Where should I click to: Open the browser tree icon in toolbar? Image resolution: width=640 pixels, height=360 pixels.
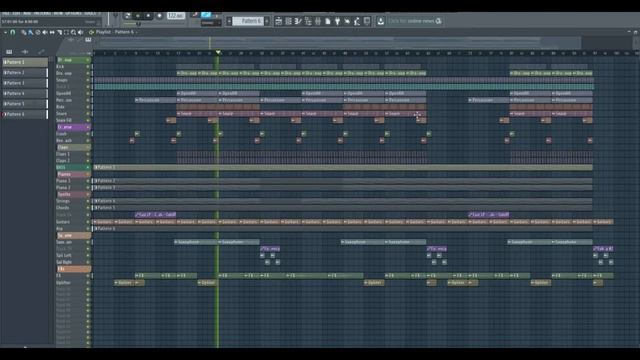point(308,21)
